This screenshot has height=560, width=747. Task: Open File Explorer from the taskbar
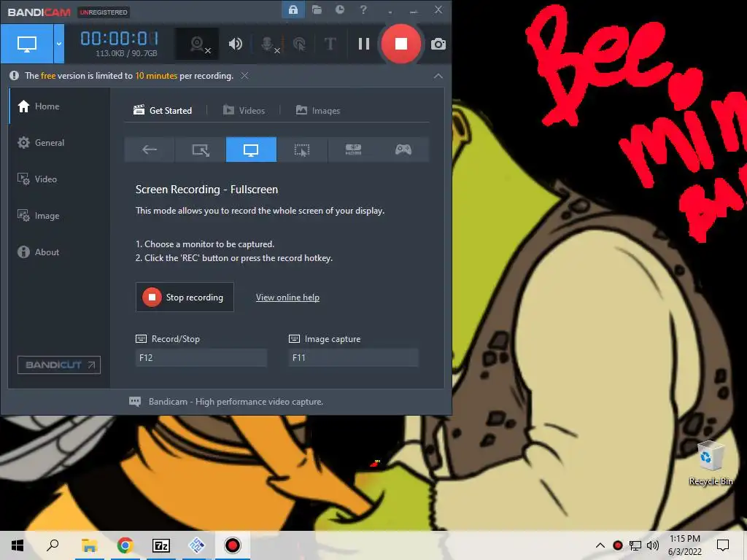(89, 545)
